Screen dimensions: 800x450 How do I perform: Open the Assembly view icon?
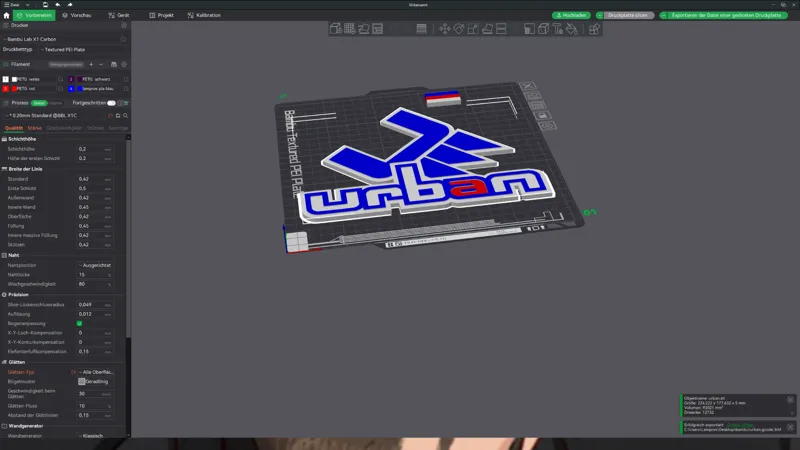594,29
